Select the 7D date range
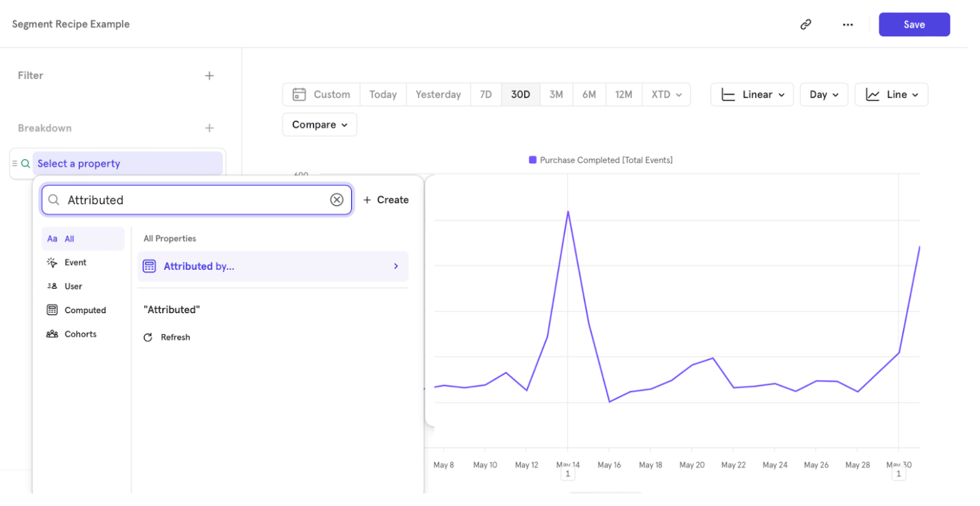Viewport: 980px width, 506px height. tap(486, 95)
